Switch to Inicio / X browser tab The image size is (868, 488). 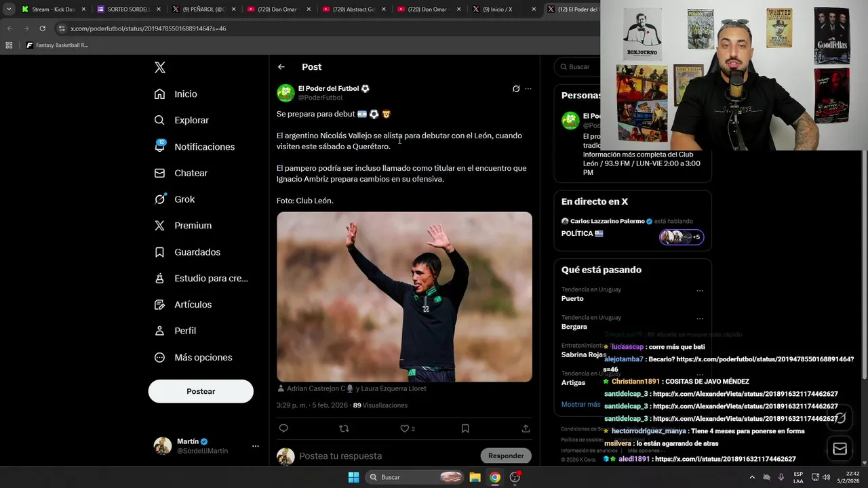pyautogui.click(x=502, y=9)
